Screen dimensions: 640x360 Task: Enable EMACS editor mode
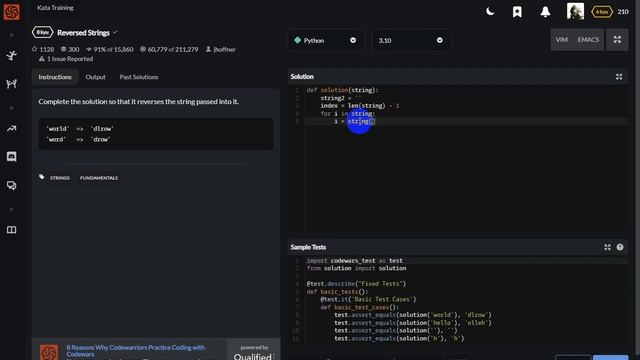[x=588, y=40]
